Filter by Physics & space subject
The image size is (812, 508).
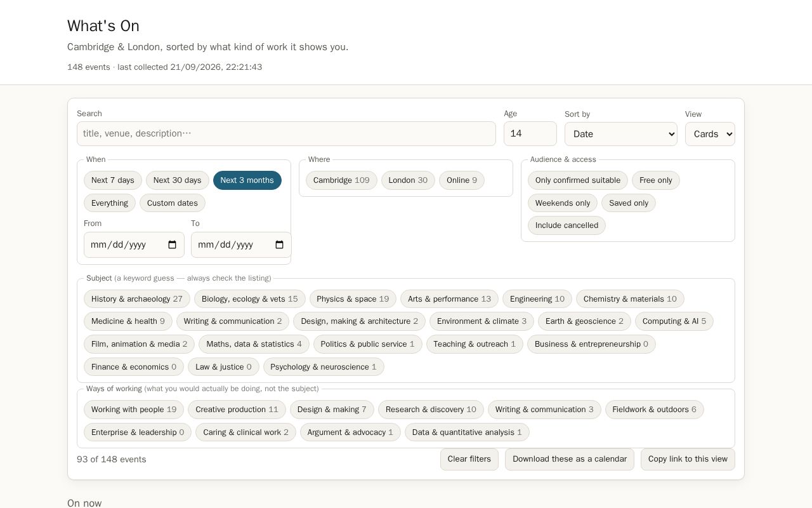coord(353,299)
